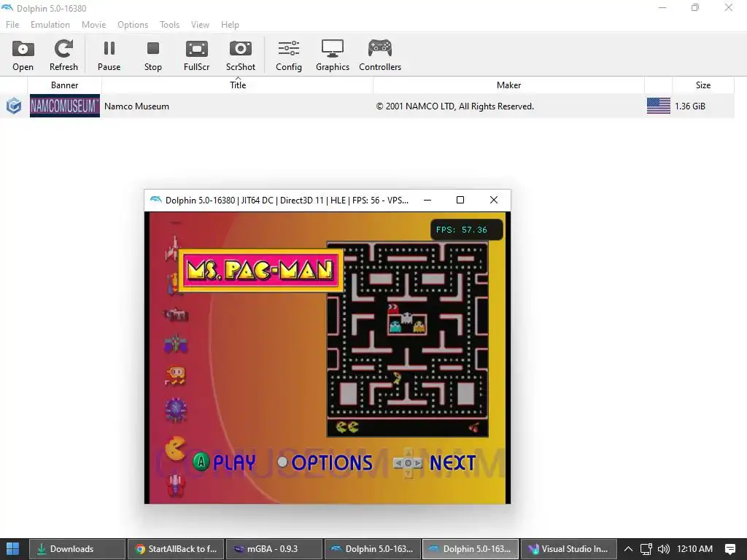The image size is (747, 560).
Task: Click the Ms. Pac-Man title logo
Action: tap(260, 270)
